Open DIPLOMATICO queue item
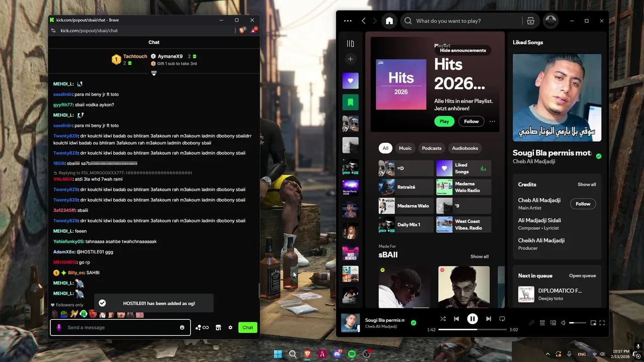The width and height of the screenshot is (644, 362). (557, 294)
